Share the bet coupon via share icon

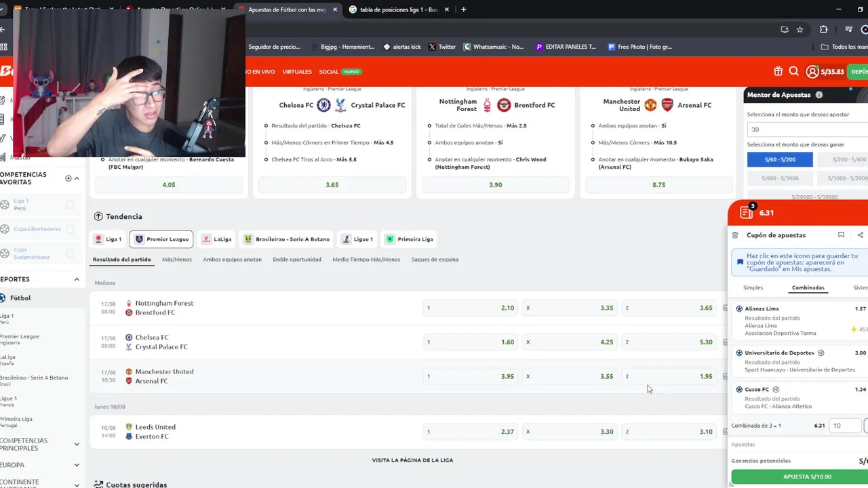point(861,235)
